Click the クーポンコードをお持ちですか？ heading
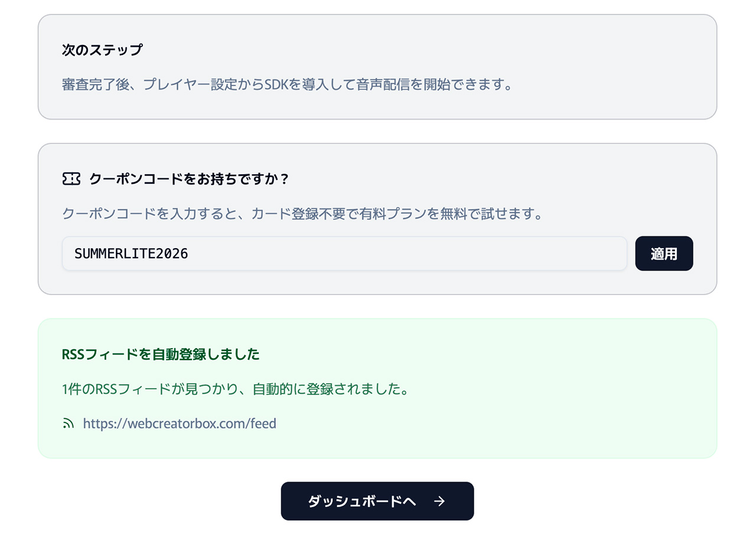The width and height of the screenshot is (756, 533). point(189,178)
